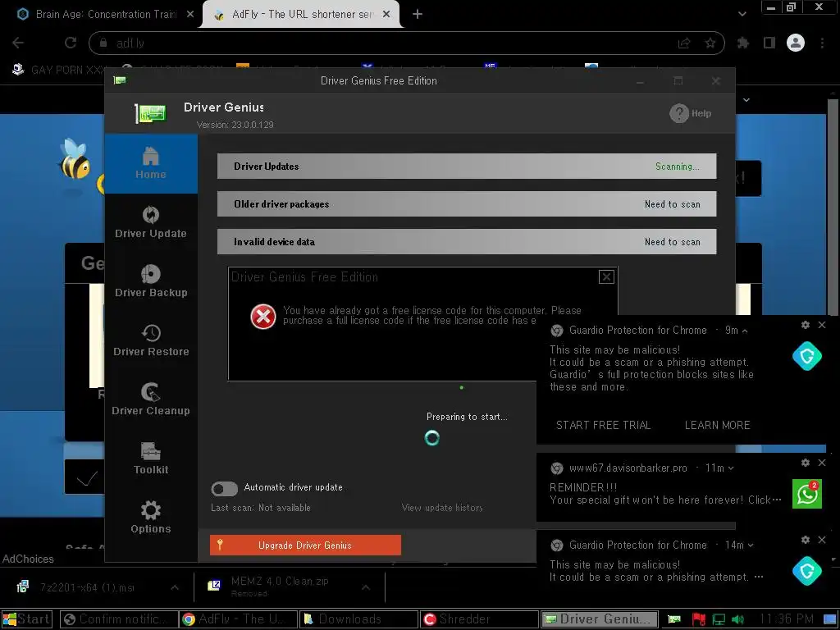Open a new Chrome tab
The image size is (840, 630).
click(418, 15)
